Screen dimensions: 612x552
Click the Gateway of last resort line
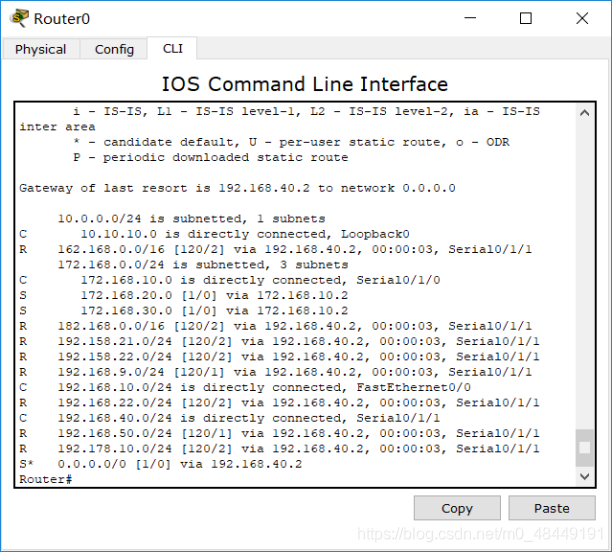[x=237, y=188]
